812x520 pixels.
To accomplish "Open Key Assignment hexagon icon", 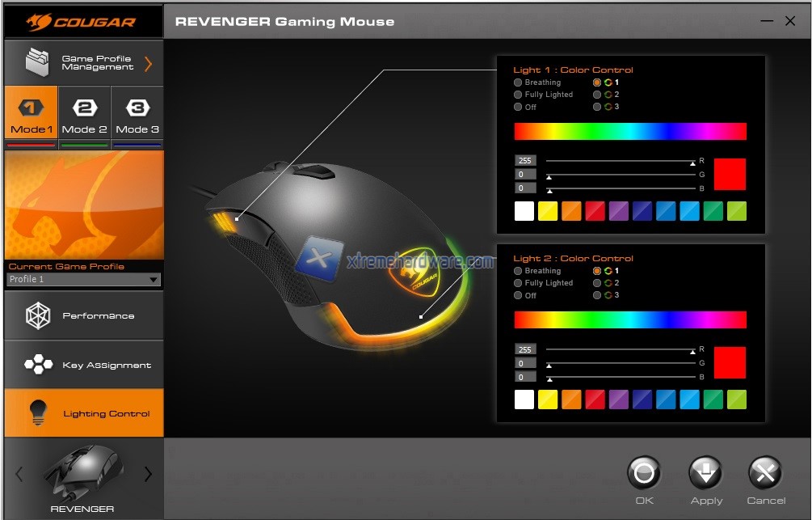I will (38, 366).
